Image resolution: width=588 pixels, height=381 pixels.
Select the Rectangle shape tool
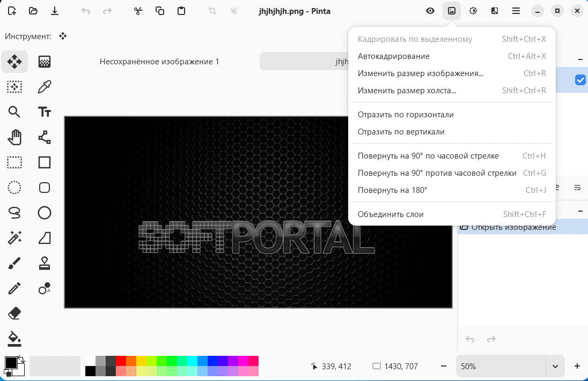click(x=45, y=162)
